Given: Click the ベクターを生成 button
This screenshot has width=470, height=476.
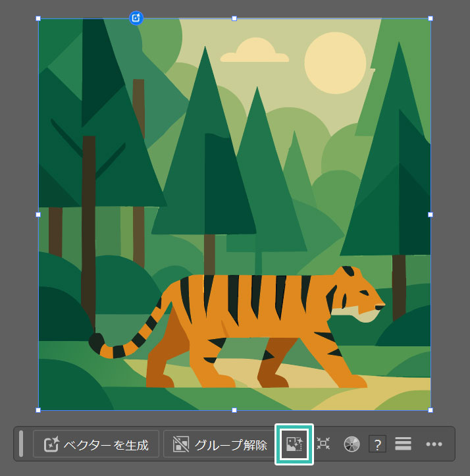Looking at the screenshot, I should (x=96, y=444).
